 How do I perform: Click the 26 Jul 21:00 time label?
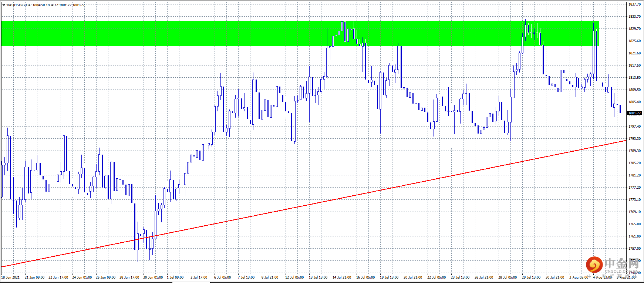pos(484,277)
